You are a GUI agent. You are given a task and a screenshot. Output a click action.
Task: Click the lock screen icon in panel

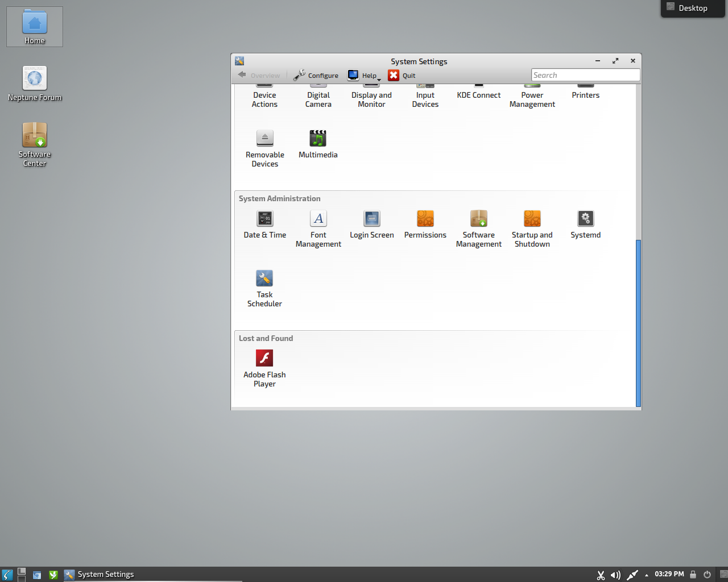[693, 575]
